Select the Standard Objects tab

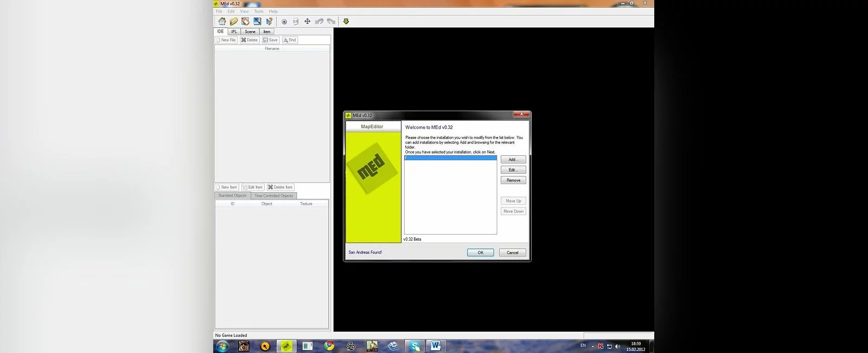pos(232,196)
